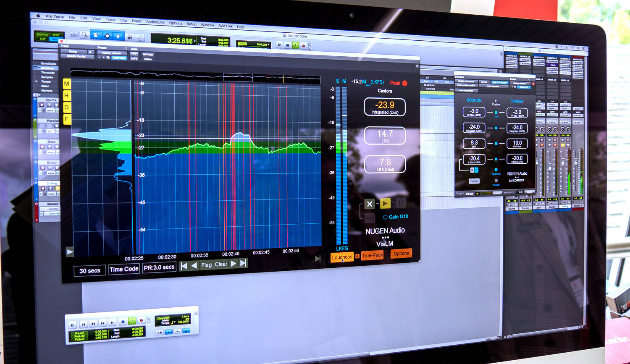Click the play triangle below loudness histogram
The height and width of the screenshot is (364, 630).
[x=70, y=252]
